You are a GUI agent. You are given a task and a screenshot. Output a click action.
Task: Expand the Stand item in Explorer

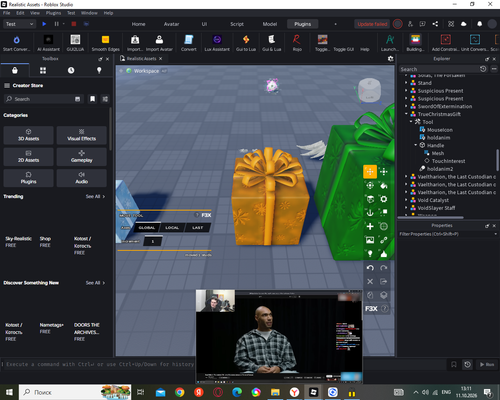point(406,83)
